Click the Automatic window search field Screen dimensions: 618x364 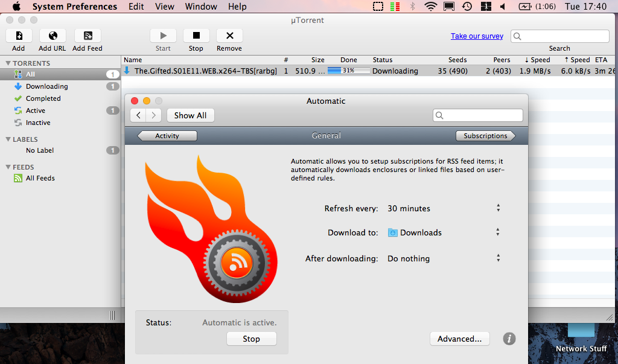pyautogui.click(x=478, y=115)
